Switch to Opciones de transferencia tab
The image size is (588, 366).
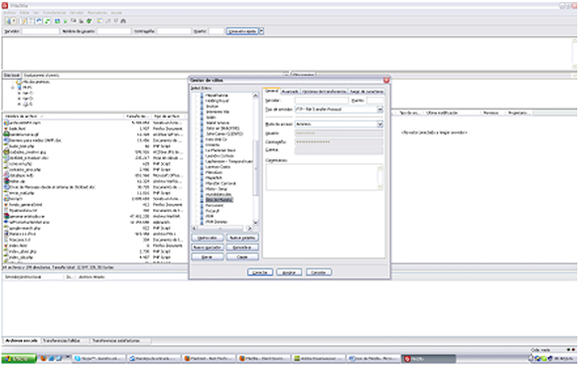click(324, 91)
